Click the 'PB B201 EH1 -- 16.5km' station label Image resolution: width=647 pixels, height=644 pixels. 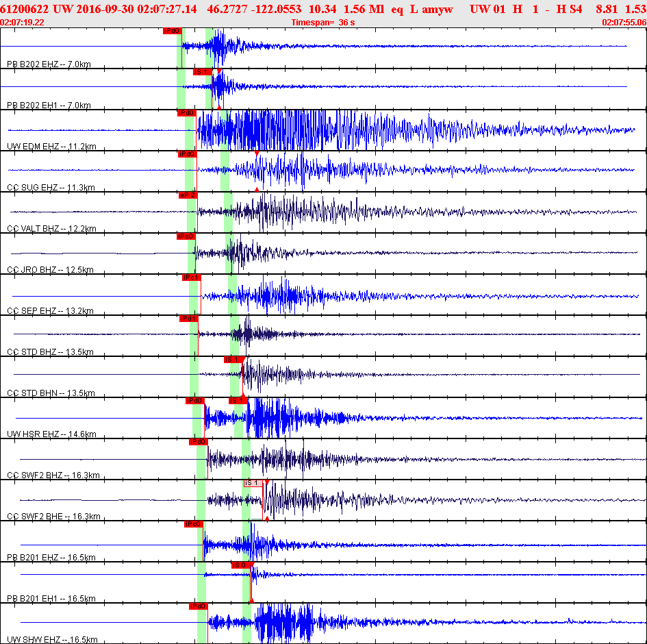pos(51,599)
